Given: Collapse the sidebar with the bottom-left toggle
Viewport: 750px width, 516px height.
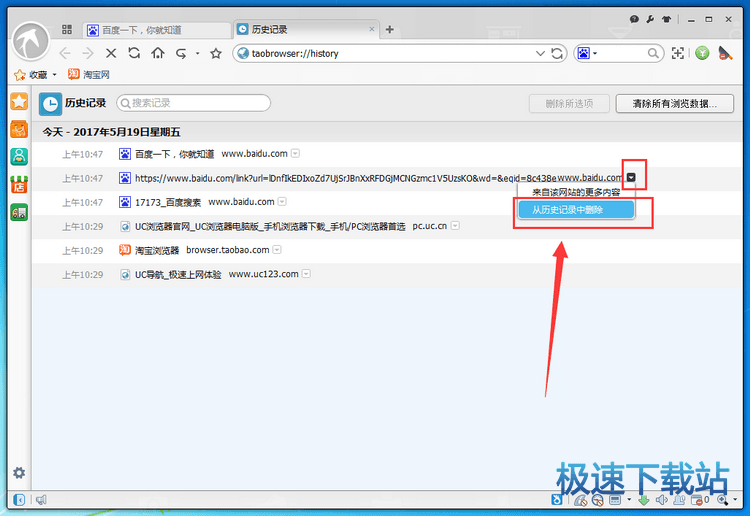Looking at the screenshot, I should point(19,500).
